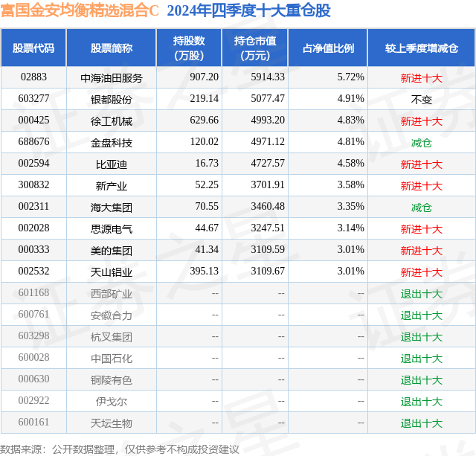Click stock code 600028

(x=33, y=357)
